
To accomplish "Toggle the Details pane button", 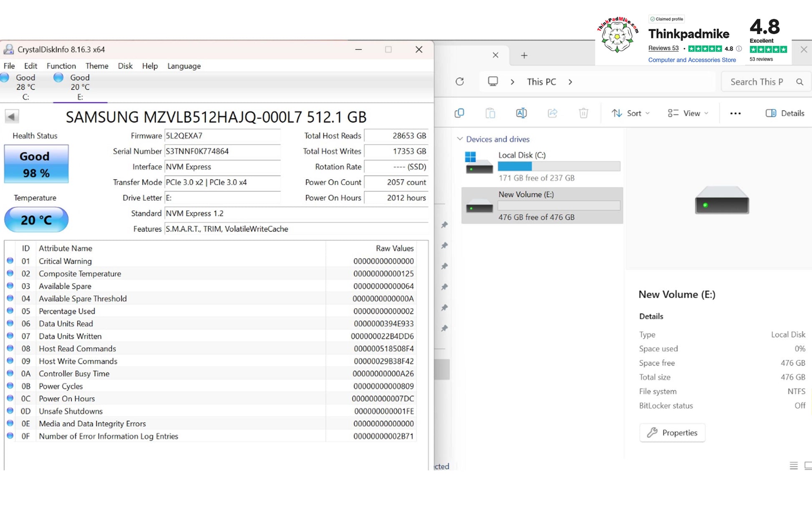I will point(785,113).
